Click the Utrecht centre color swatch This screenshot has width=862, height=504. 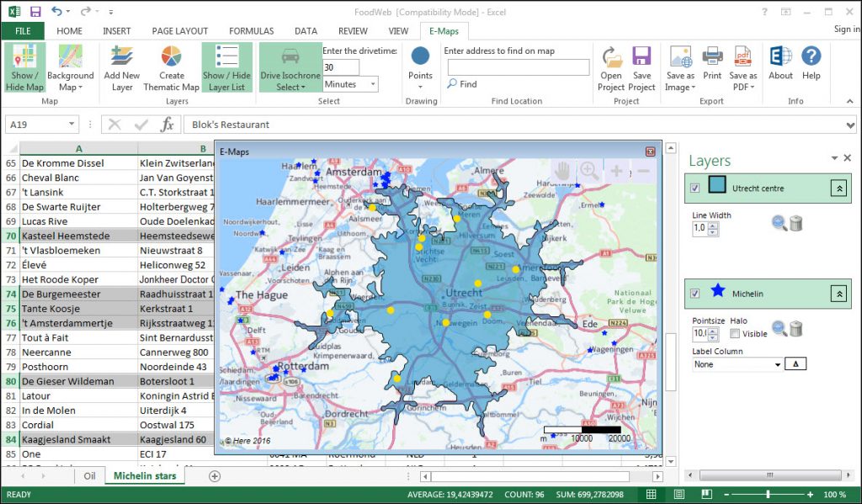717,184
